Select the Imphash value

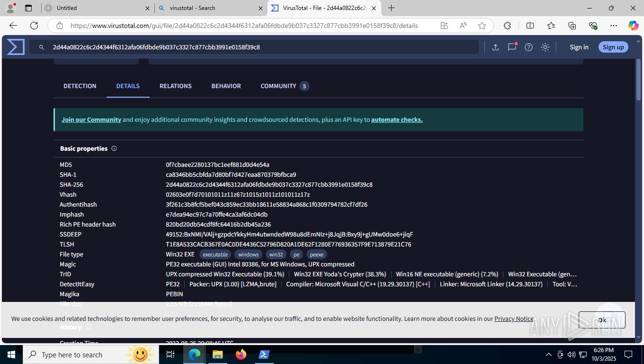[x=216, y=215]
